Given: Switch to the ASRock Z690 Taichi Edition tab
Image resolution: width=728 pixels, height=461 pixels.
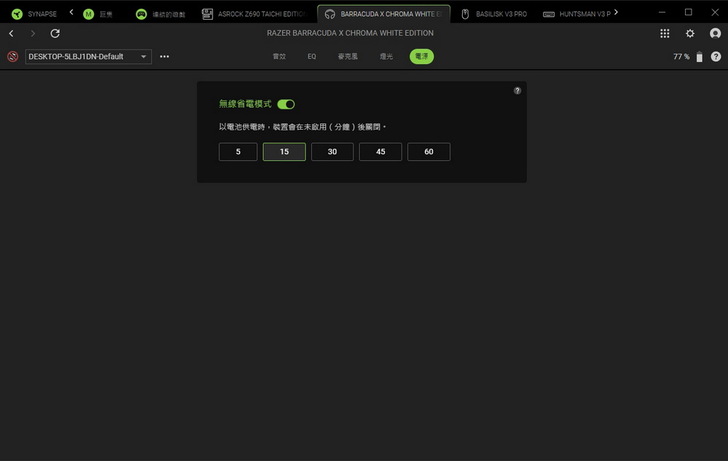Looking at the screenshot, I should [255, 14].
